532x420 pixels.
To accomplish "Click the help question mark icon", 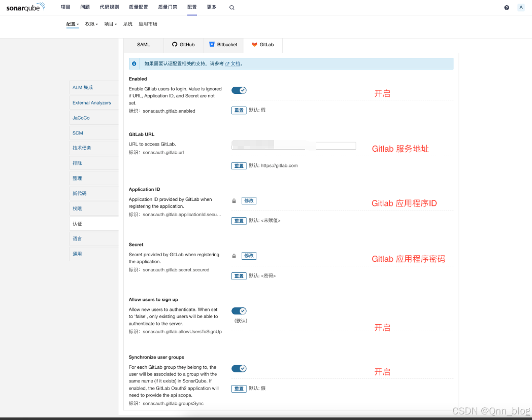I will [506, 7].
